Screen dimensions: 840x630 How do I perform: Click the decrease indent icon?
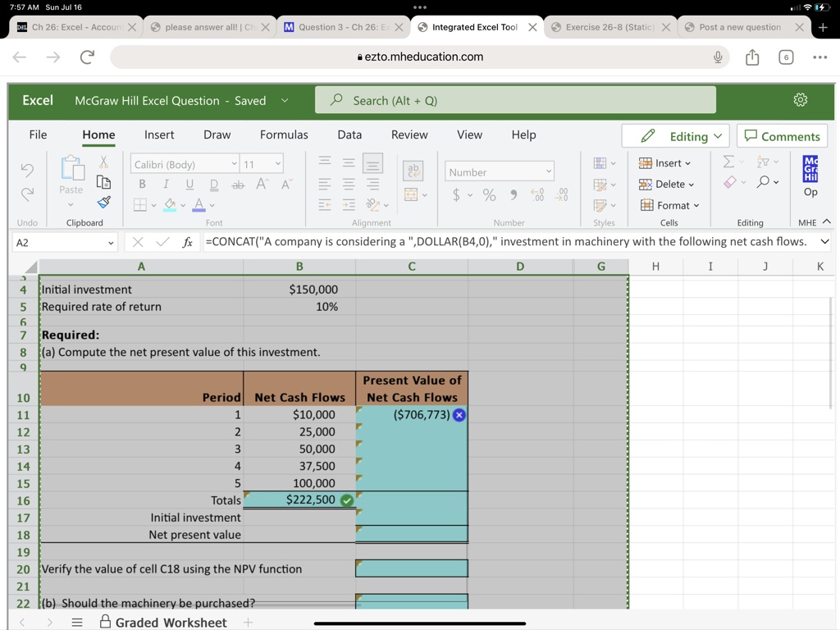click(x=325, y=204)
